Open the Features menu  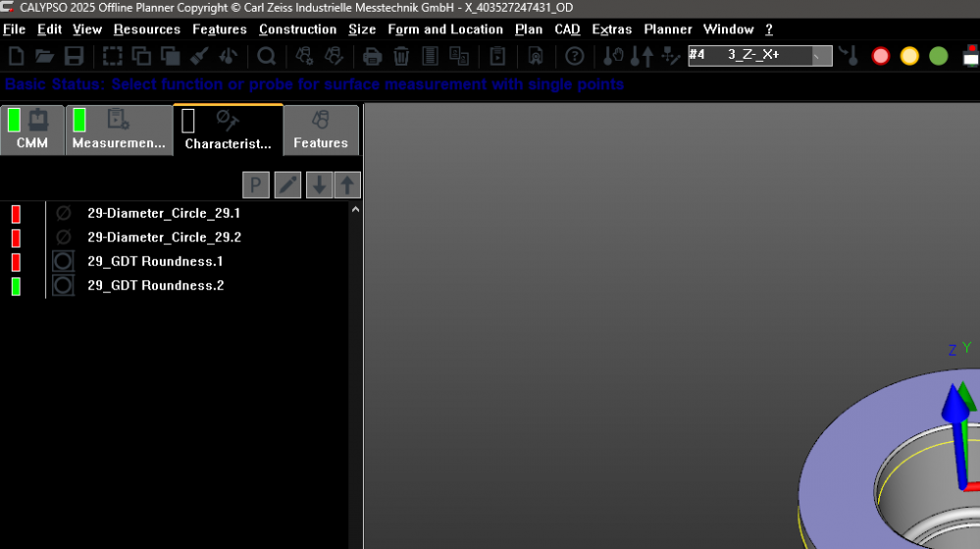(220, 29)
